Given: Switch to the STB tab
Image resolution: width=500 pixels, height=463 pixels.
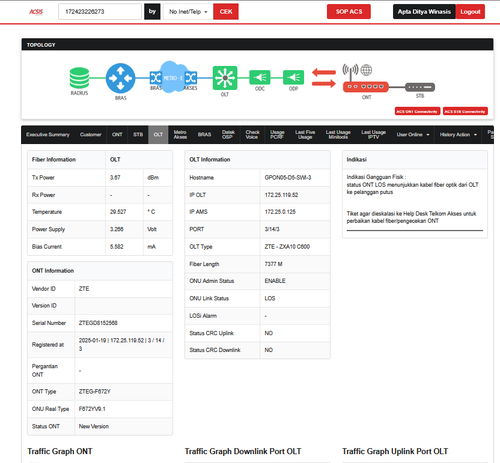Looking at the screenshot, I should (x=138, y=135).
